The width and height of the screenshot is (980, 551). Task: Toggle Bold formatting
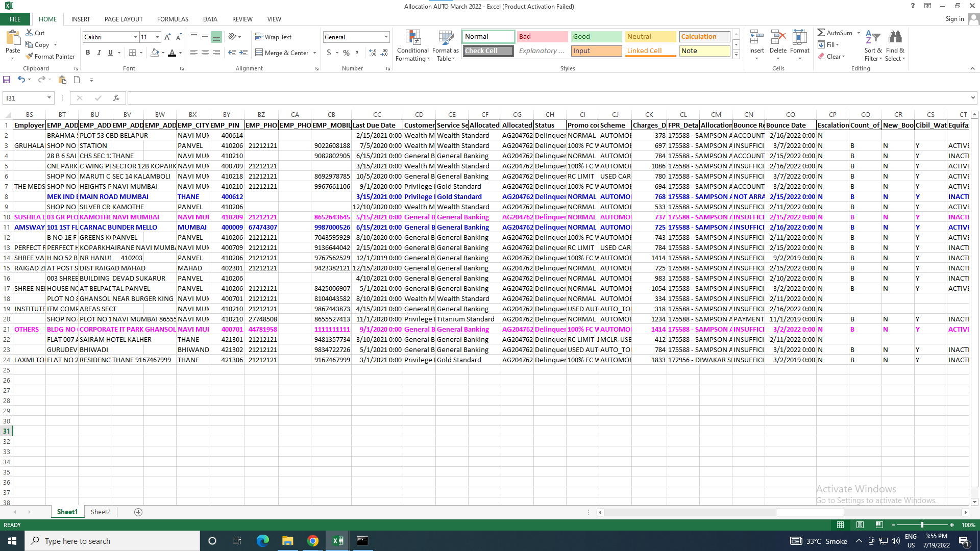pyautogui.click(x=88, y=53)
